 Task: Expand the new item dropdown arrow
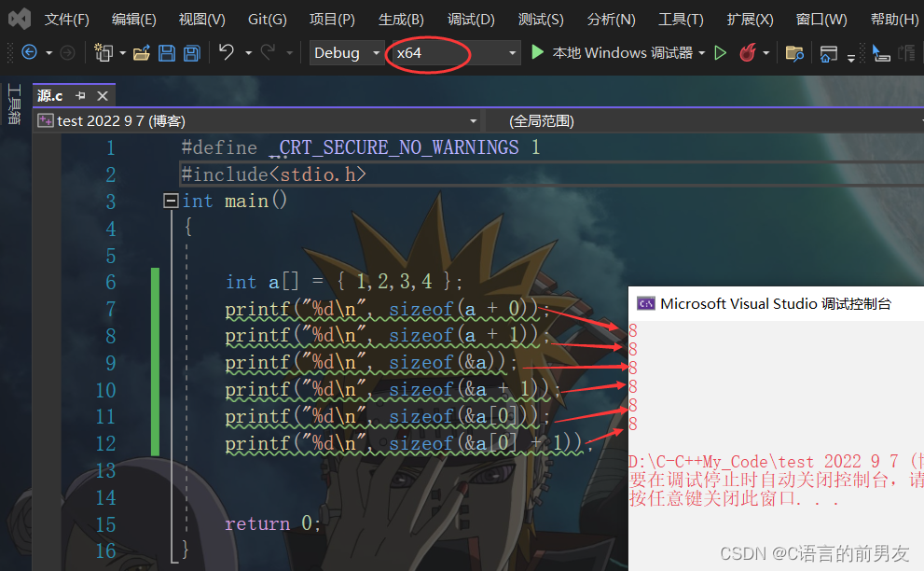[122, 53]
